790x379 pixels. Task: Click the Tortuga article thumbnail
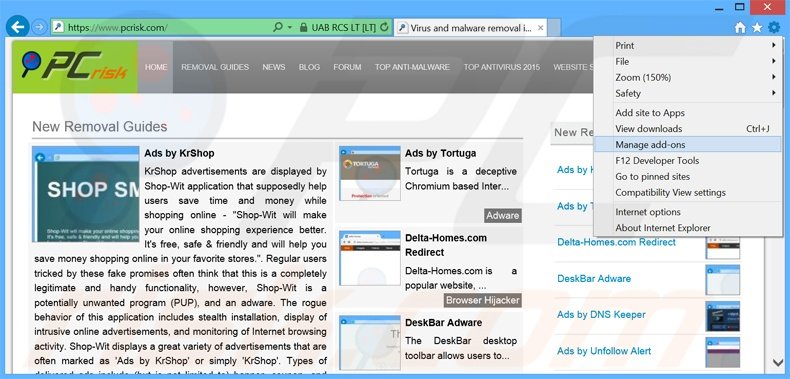click(x=370, y=173)
